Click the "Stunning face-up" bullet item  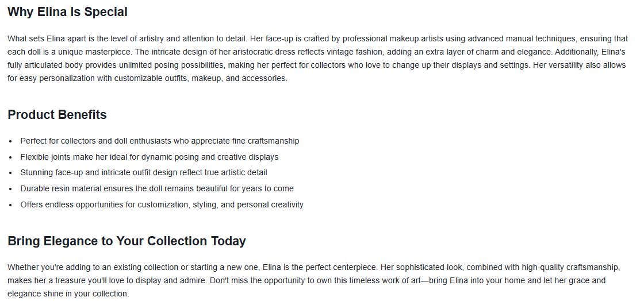(143, 172)
